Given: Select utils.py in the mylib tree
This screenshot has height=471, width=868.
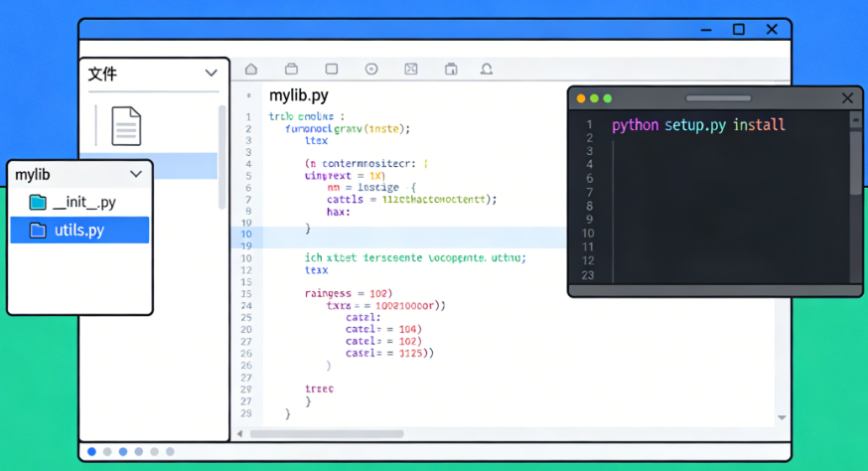Looking at the screenshot, I should 79,230.
